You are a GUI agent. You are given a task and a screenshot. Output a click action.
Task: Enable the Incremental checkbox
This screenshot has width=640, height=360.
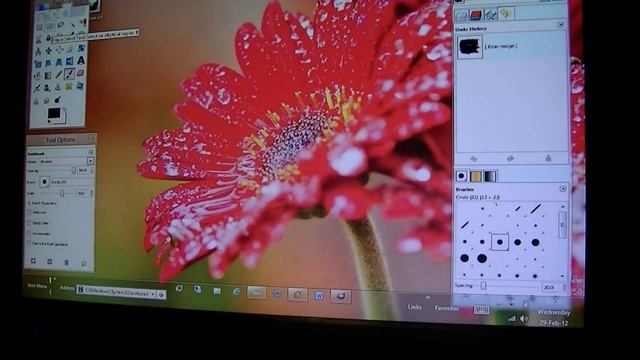tap(29, 233)
